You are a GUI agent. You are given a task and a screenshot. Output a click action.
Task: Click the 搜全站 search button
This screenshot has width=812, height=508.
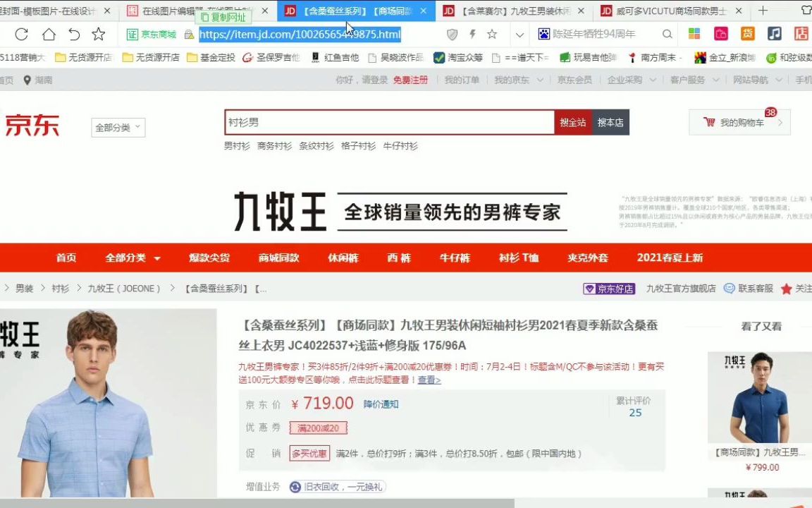[572, 121]
